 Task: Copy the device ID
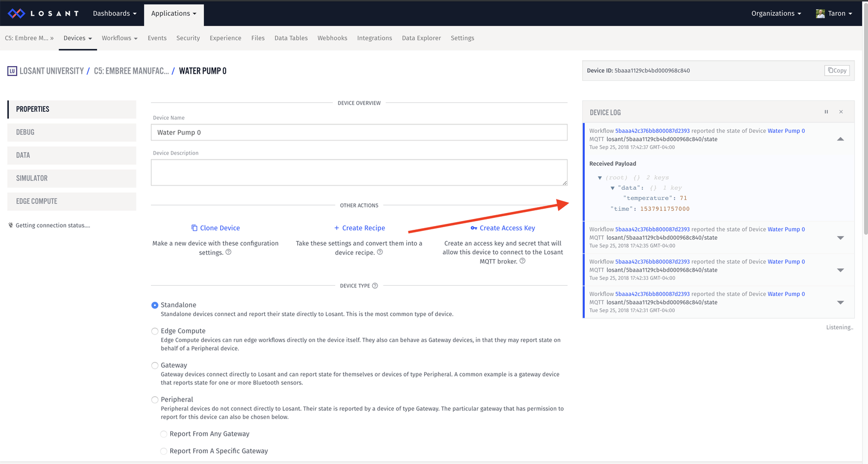[837, 70]
